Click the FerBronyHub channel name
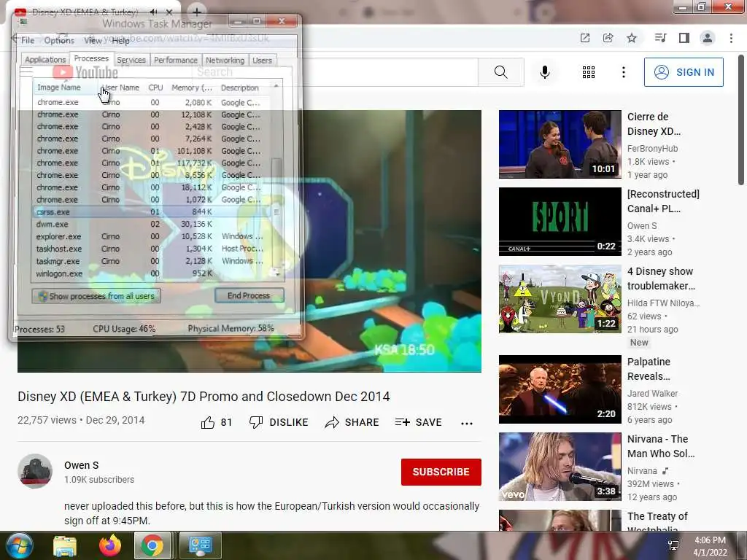The width and height of the screenshot is (747, 560). tap(652, 149)
